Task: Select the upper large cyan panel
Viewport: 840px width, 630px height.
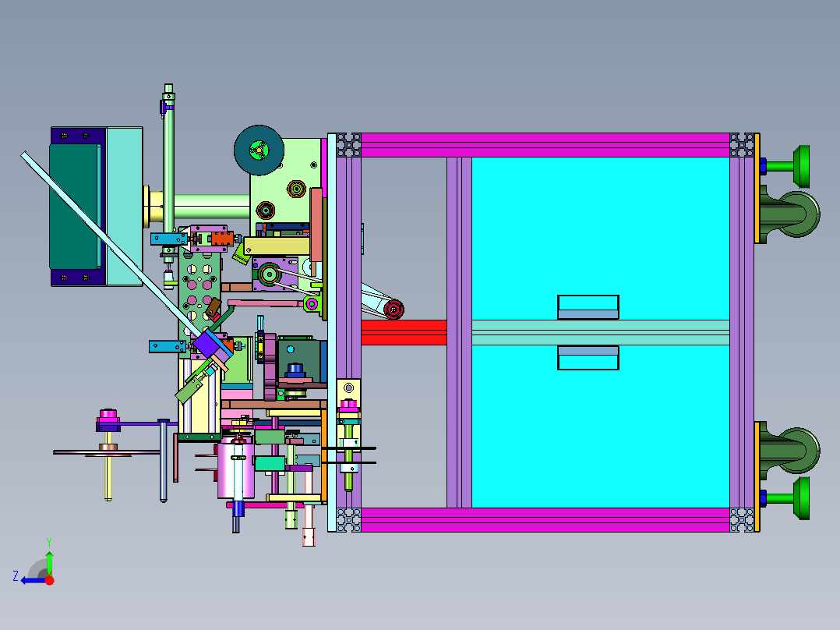Action: [600, 239]
